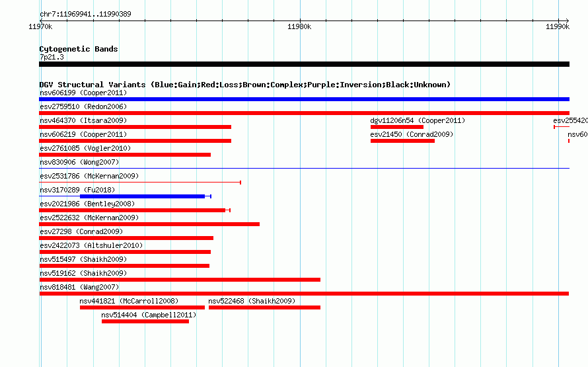Viewport: 588px width, 367px height.
Task: Click the esv21450 (Conrad2009) label
Action: (412, 134)
